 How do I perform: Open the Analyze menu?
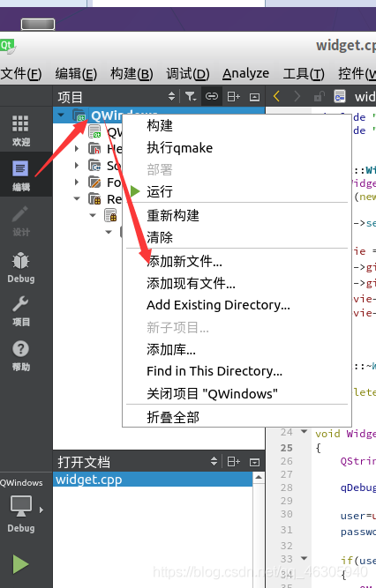pos(245,73)
